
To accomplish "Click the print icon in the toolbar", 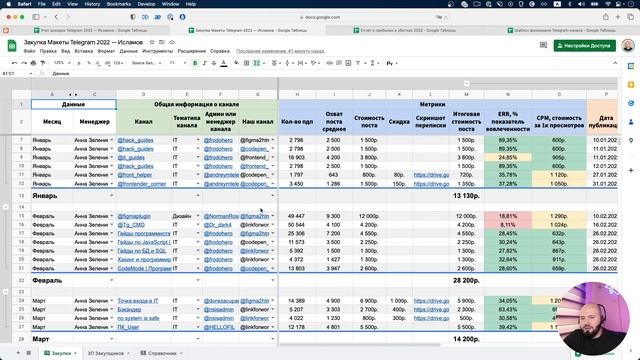I will [x=33, y=63].
